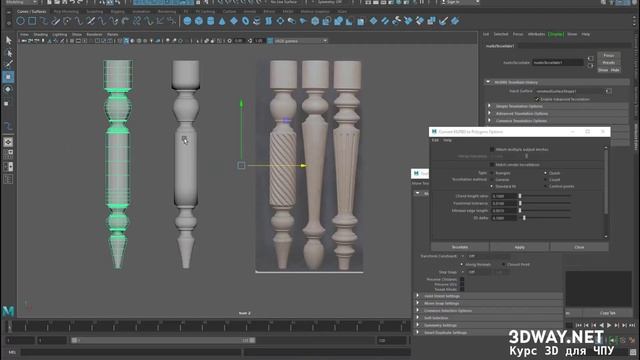Open the Shading menu in viewport panel
This screenshot has width=640, height=360.
40,35
